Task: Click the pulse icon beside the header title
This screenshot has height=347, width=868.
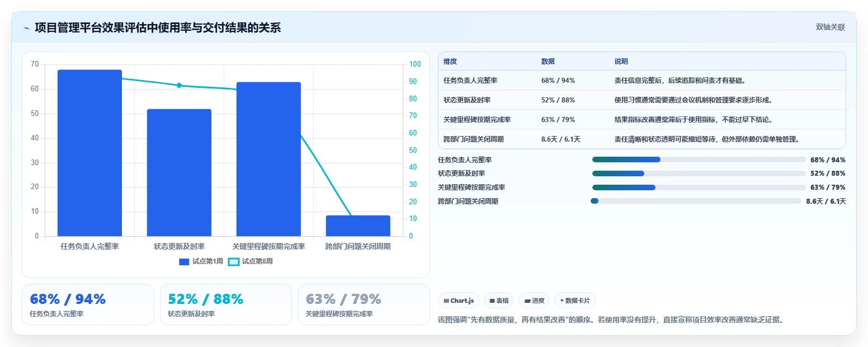Action: [26, 27]
